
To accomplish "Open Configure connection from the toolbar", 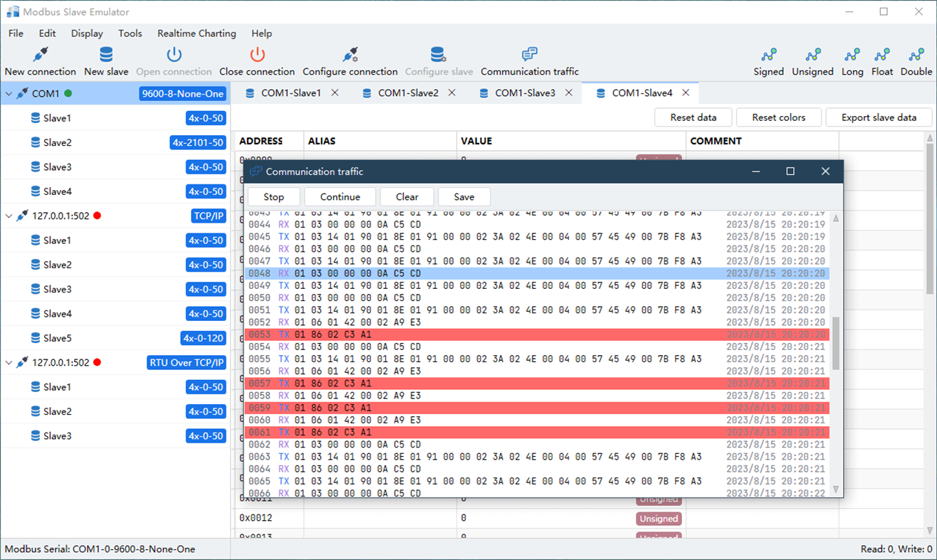I will point(350,55).
